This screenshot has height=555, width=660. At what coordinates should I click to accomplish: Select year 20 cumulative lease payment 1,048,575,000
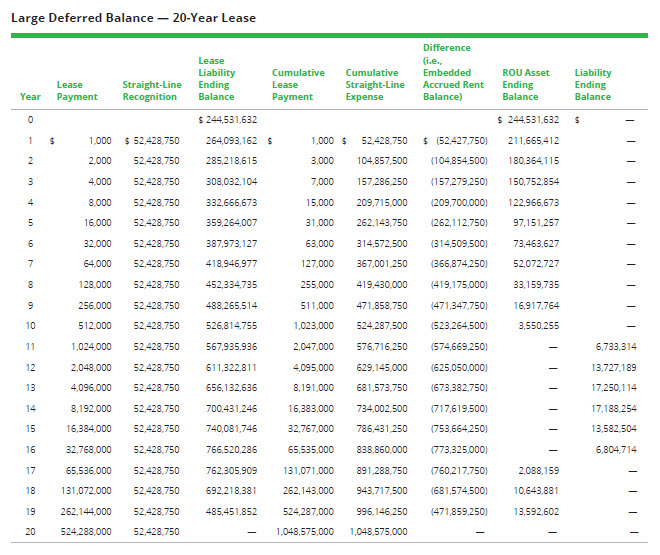(x=305, y=532)
